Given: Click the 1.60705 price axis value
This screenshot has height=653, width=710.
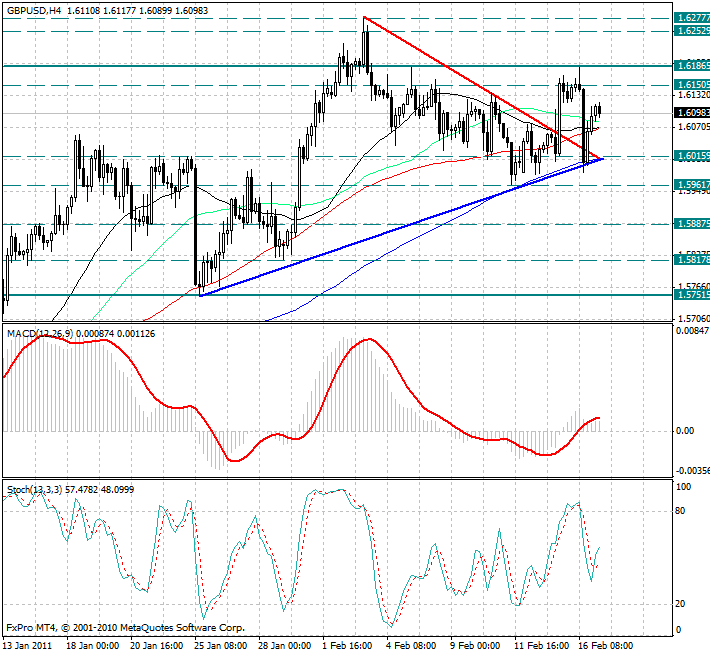Looking at the screenshot, I should coord(693,126).
